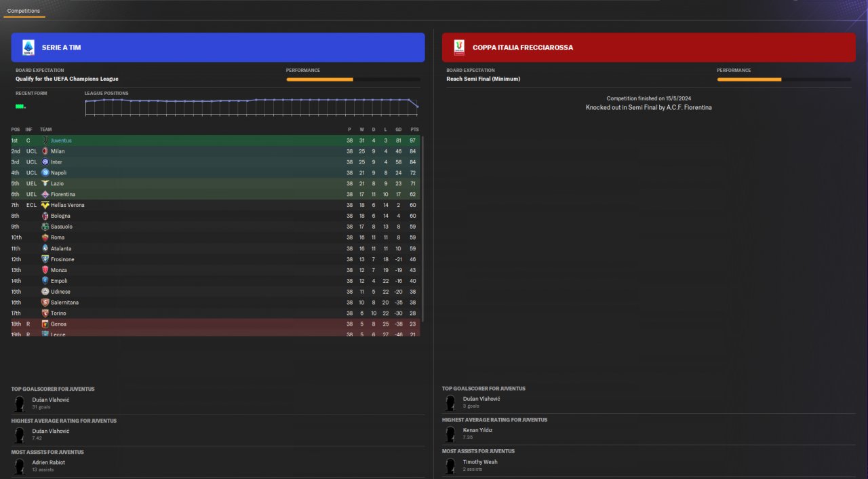This screenshot has width=868, height=479.
Task: Click the league positions graph line
Action: [x=251, y=101]
